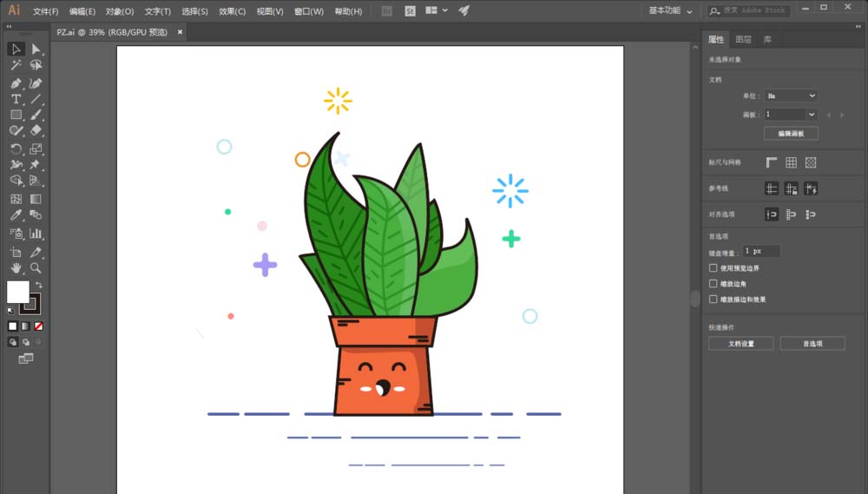Switch to the 图层 layers tab

(x=744, y=39)
